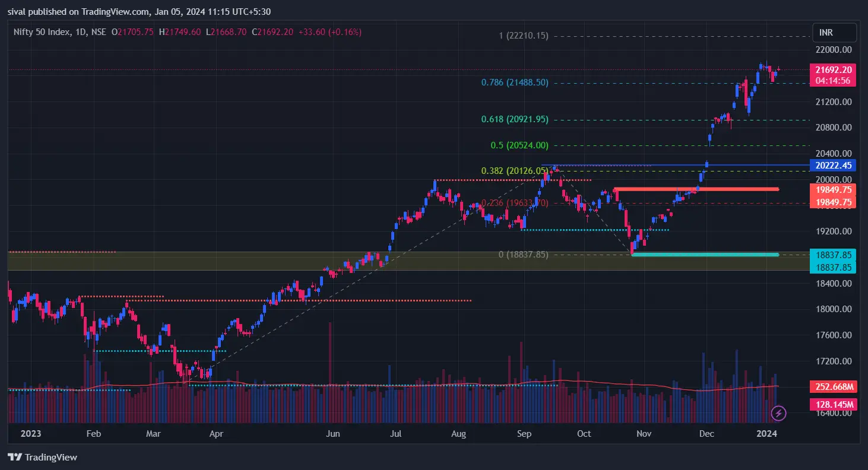This screenshot has height=470, width=868.
Task: Click the Dec label on time axis
Action: point(707,434)
